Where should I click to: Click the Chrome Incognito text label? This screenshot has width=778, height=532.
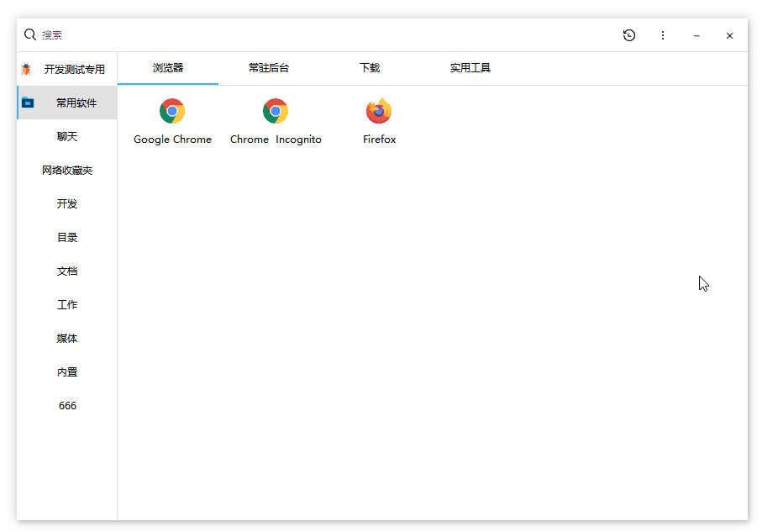click(276, 140)
